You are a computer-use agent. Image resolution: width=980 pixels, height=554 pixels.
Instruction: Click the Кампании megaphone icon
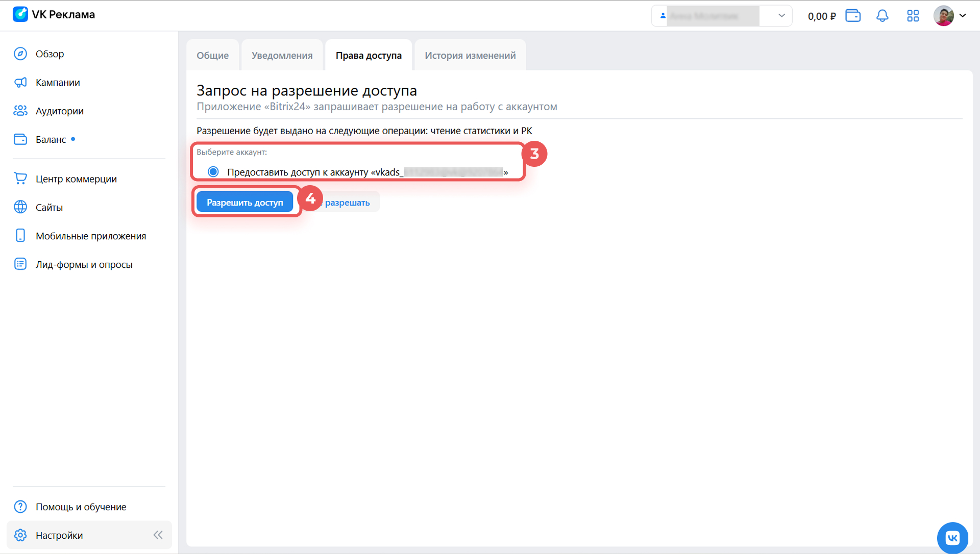20,82
